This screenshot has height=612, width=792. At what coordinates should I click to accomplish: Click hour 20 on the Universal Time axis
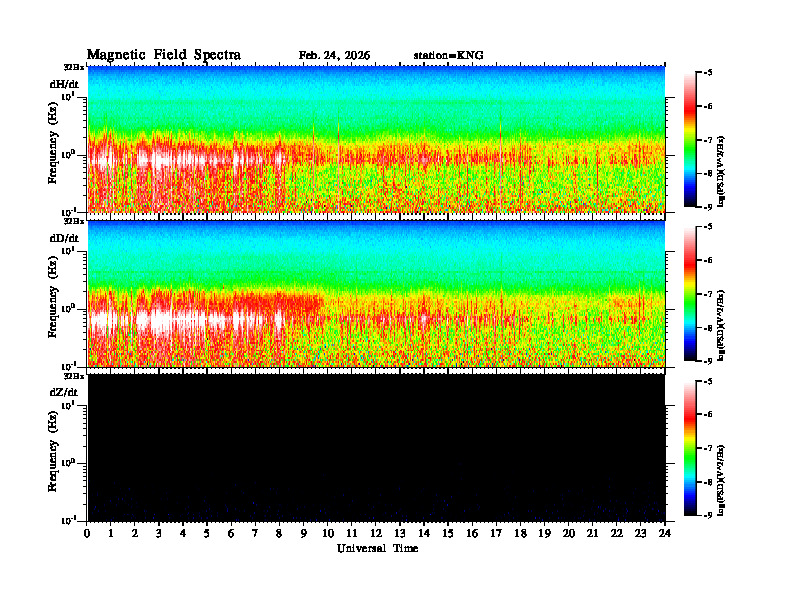569,534
